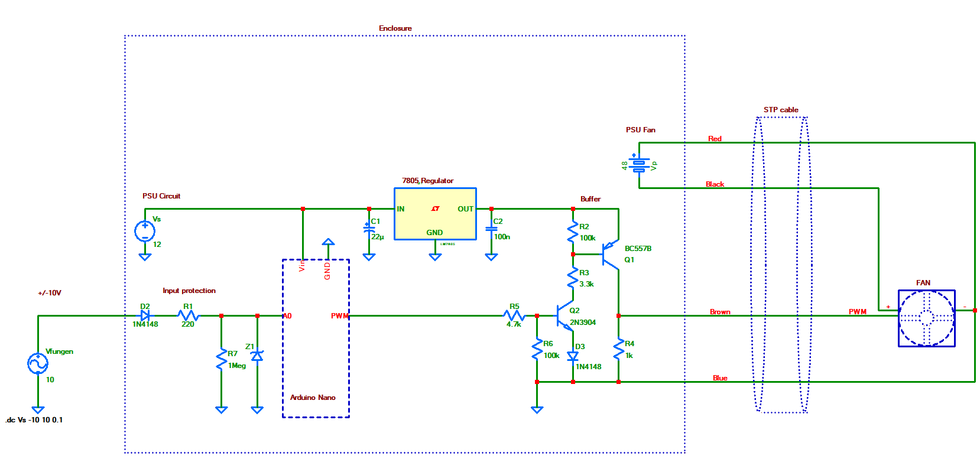Click the ground symbol below C1
Image resolution: width=980 pixels, height=459 pixels.
(369, 257)
